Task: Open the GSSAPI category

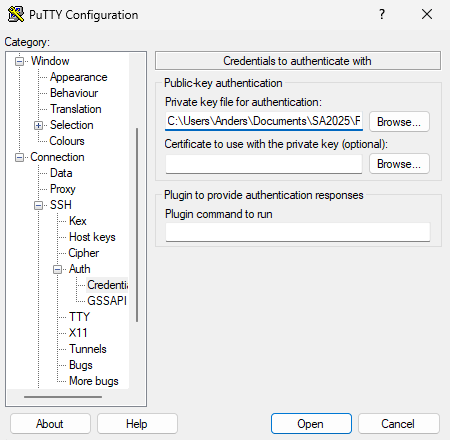Action: coord(107,301)
